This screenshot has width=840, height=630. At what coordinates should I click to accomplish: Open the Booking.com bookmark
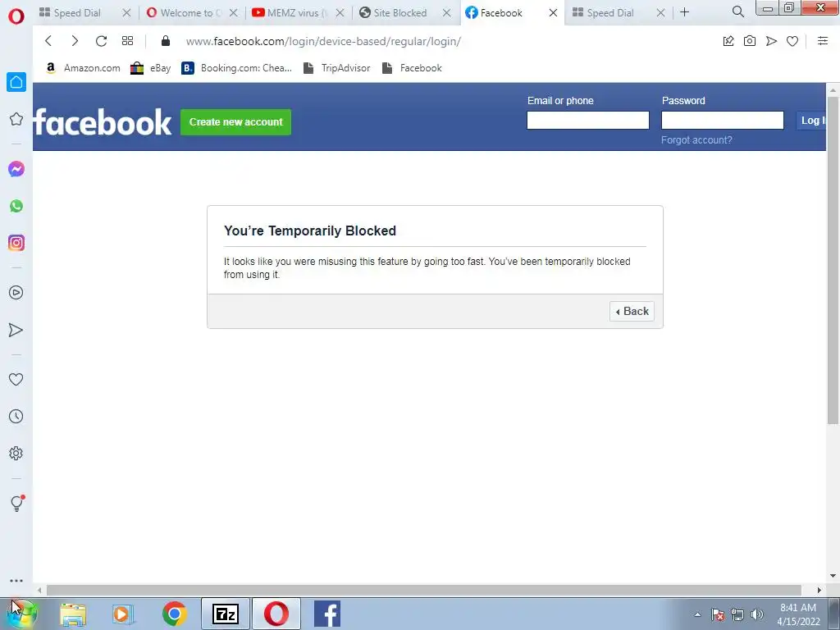coord(237,68)
